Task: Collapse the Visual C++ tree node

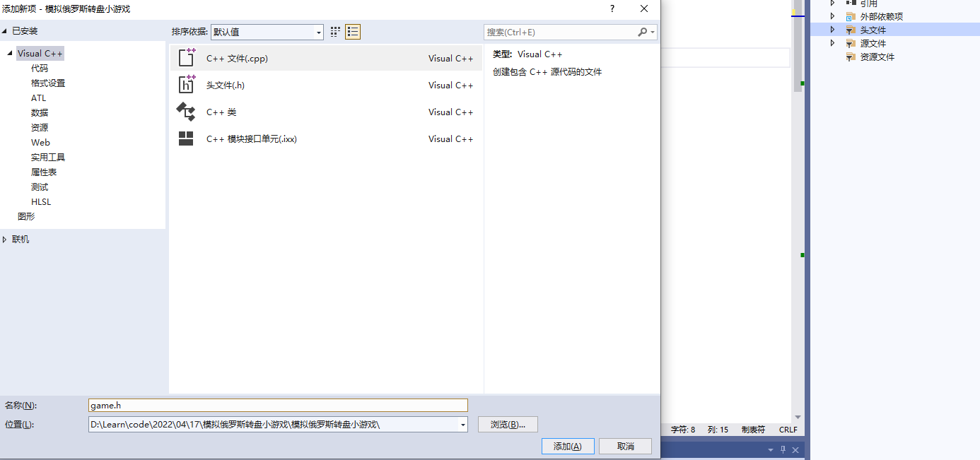Action: coord(10,54)
